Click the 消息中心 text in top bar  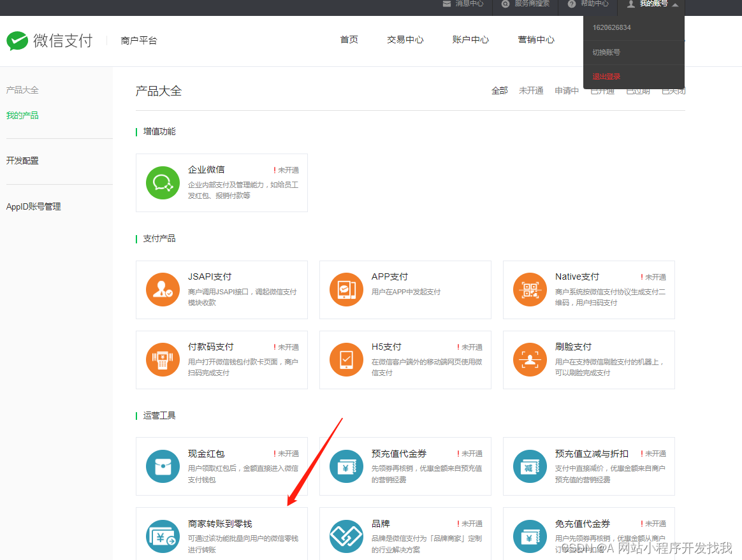click(469, 4)
